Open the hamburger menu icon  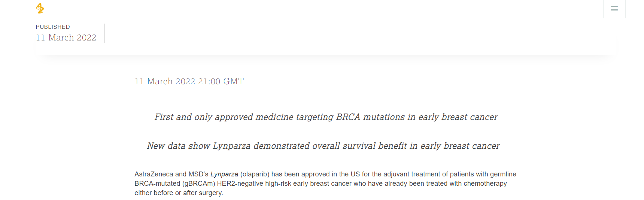(614, 8)
